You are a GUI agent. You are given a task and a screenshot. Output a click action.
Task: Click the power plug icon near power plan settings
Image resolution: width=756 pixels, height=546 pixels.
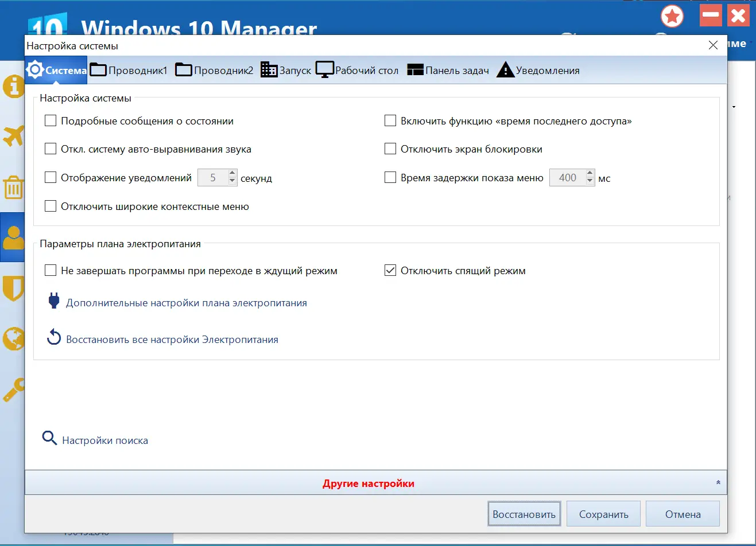point(53,301)
